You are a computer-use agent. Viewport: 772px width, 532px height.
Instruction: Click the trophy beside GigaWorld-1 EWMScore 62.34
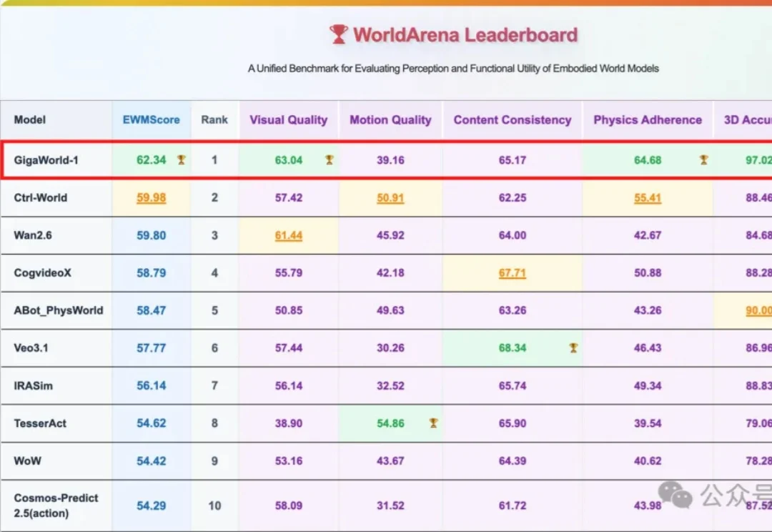coord(182,160)
